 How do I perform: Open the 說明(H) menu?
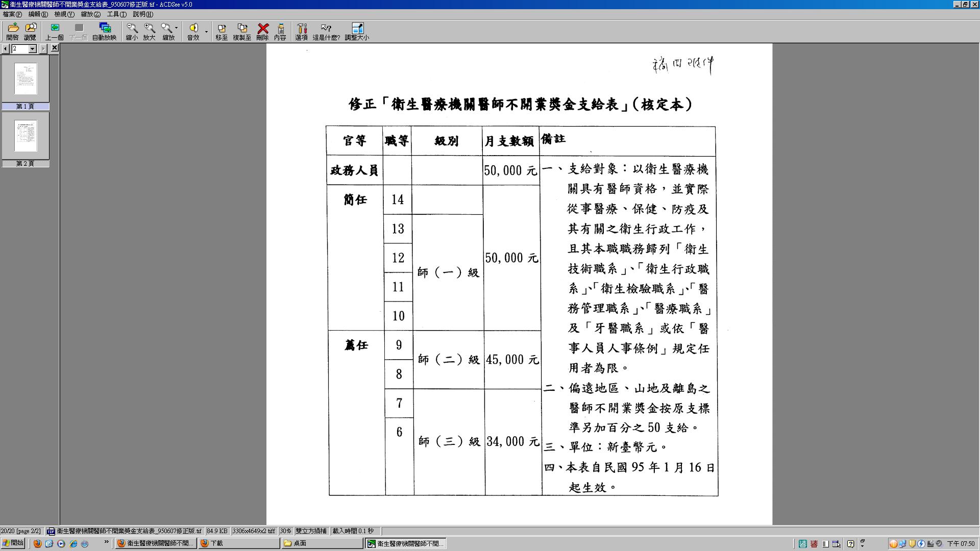coord(143,14)
